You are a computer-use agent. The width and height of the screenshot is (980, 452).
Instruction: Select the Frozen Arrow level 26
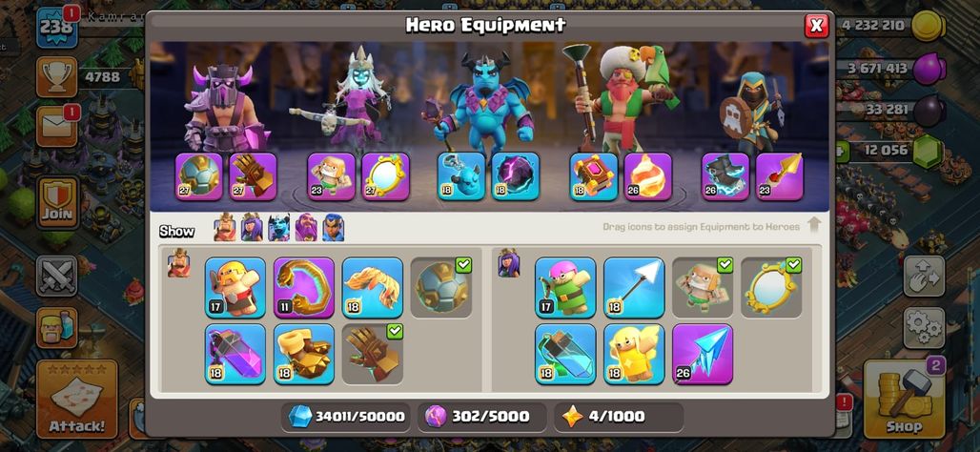[703, 354]
